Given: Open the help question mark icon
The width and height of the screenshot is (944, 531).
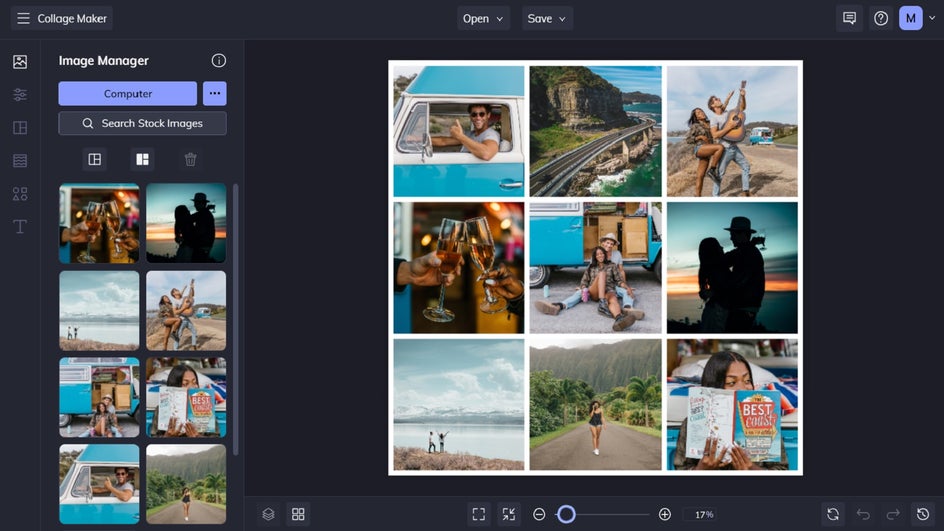Looking at the screenshot, I should 880,18.
